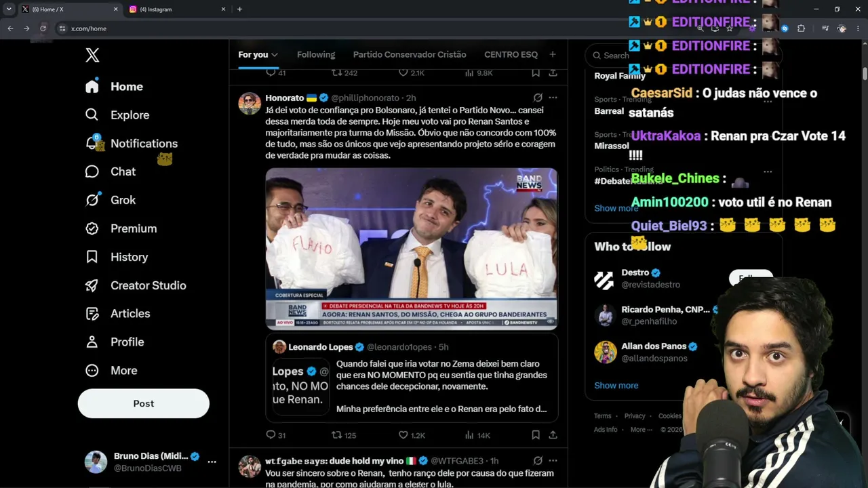Open Chrome's tab search dropdown

click(9, 9)
